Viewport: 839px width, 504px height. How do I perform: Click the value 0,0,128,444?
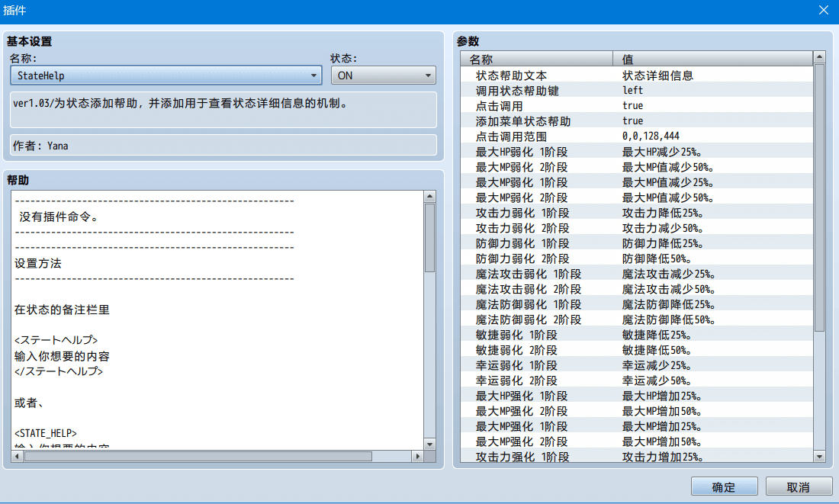click(x=651, y=136)
